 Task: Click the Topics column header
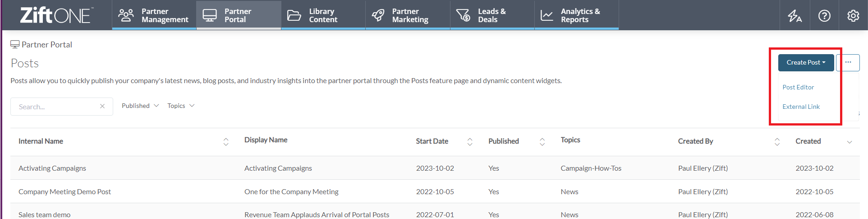click(x=570, y=140)
